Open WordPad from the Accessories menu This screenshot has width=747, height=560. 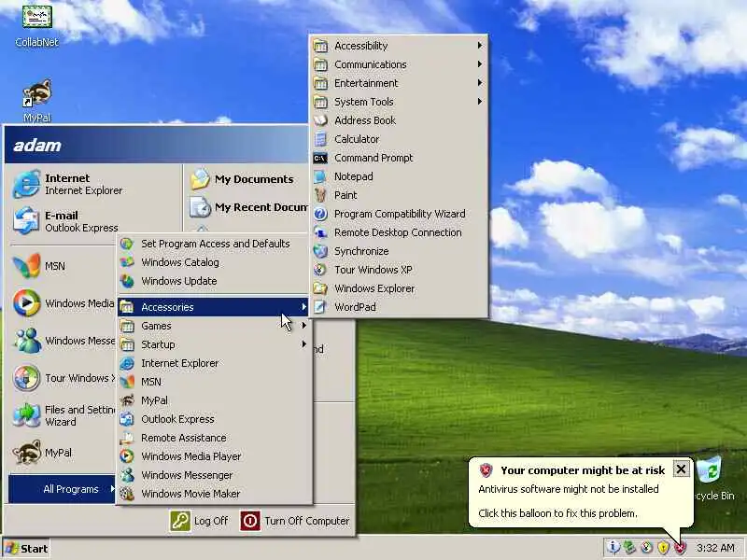[x=400, y=307]
